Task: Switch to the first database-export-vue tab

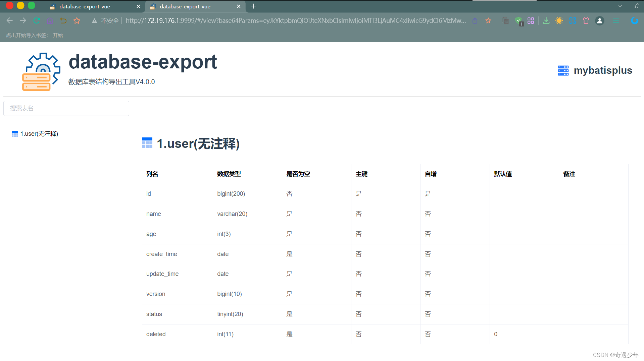Action: (x=94, y=6)
